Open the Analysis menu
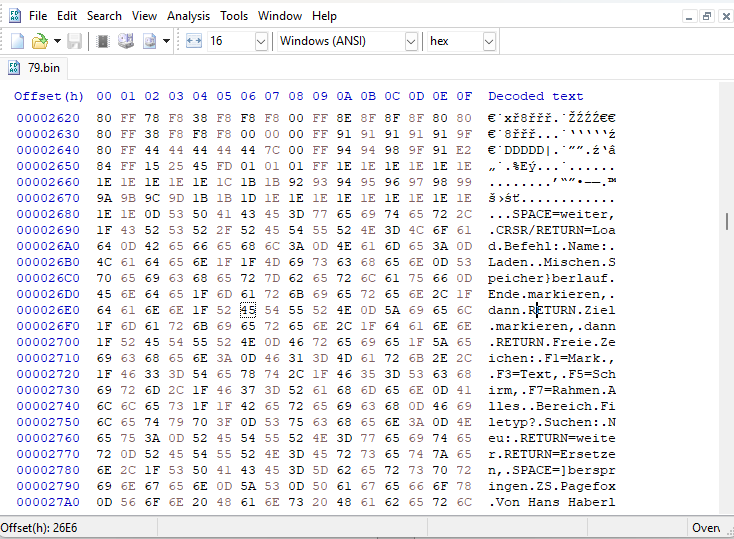Image resolution: width=734 pixels, height=539 pixels. pyautogui.click(x=188, y=16)
